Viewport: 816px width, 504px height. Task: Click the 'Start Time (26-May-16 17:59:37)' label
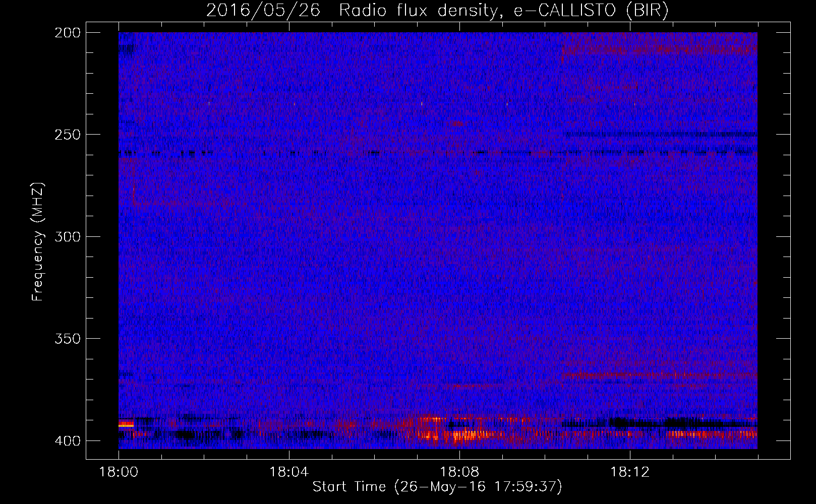click(437, 487)
